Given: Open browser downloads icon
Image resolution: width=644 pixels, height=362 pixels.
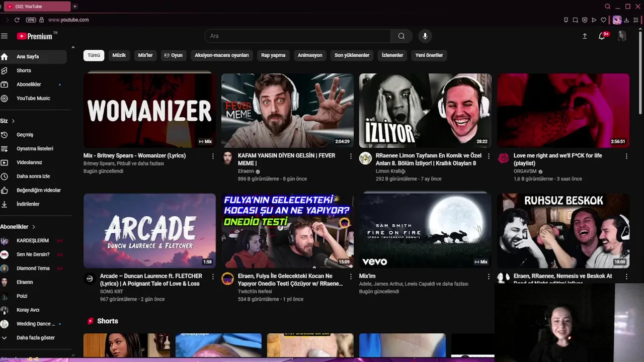Looking at the screenshot, I should coord(627,20).
